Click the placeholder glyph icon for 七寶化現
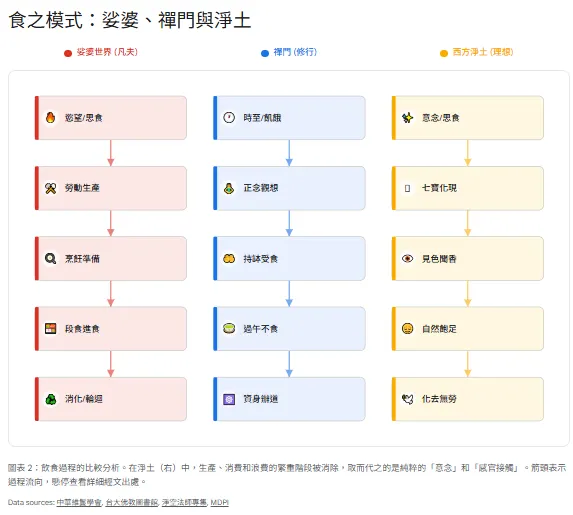Image resolution: width=573 pixels, height=515 pixels. click(407, 188)
